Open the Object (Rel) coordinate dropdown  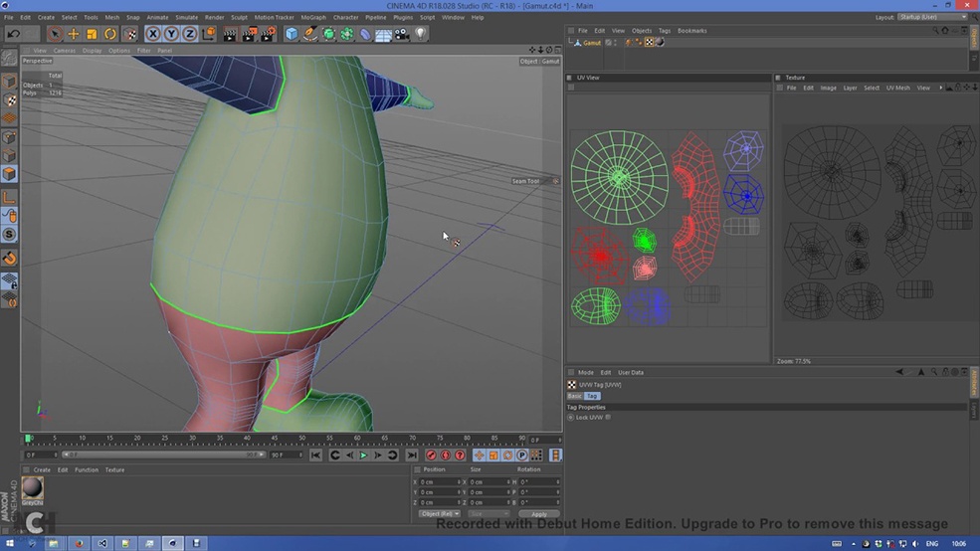coord(440,514)
